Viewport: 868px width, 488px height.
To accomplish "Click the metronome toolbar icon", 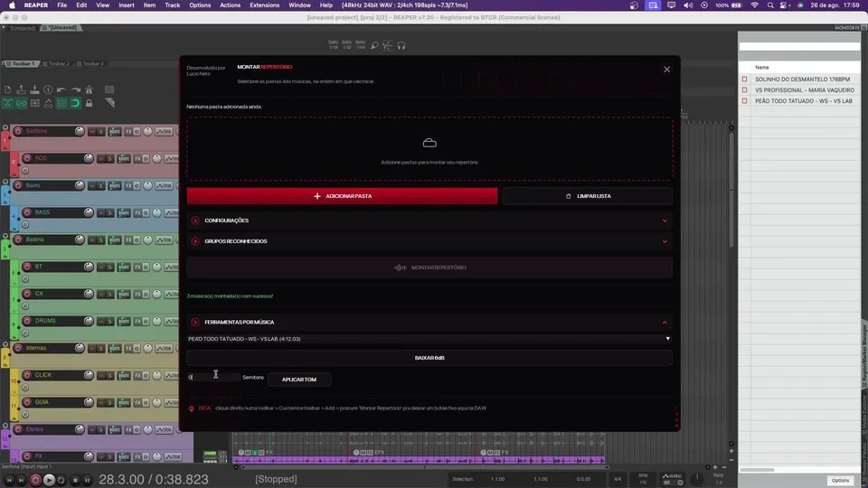I will pyautogui.click(x=89, y=89).
